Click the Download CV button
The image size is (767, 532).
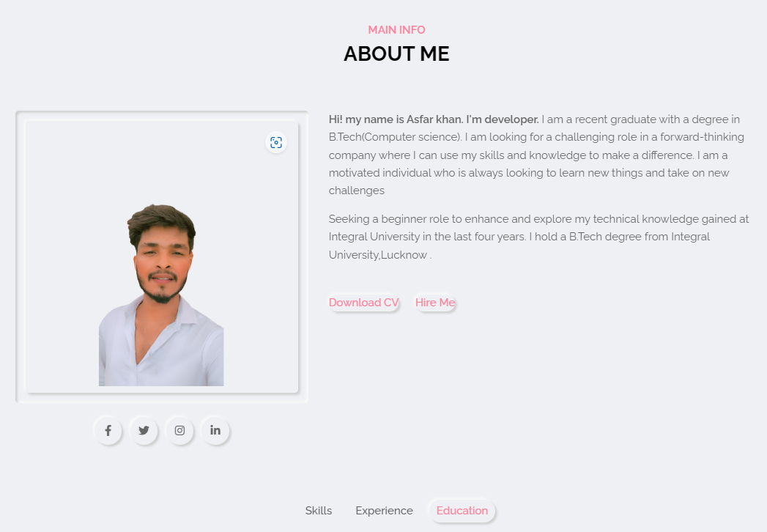coord(363,303)
